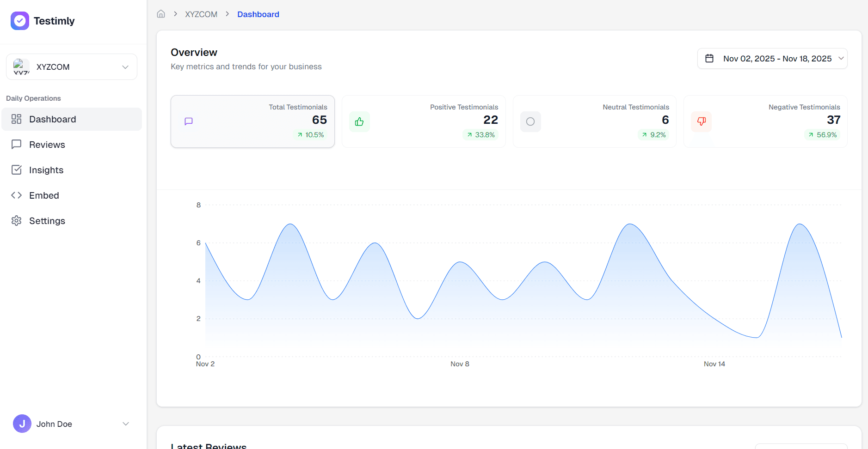
Task: Select the Dashboard grid icon in sidebar
Action: point(17,119)
